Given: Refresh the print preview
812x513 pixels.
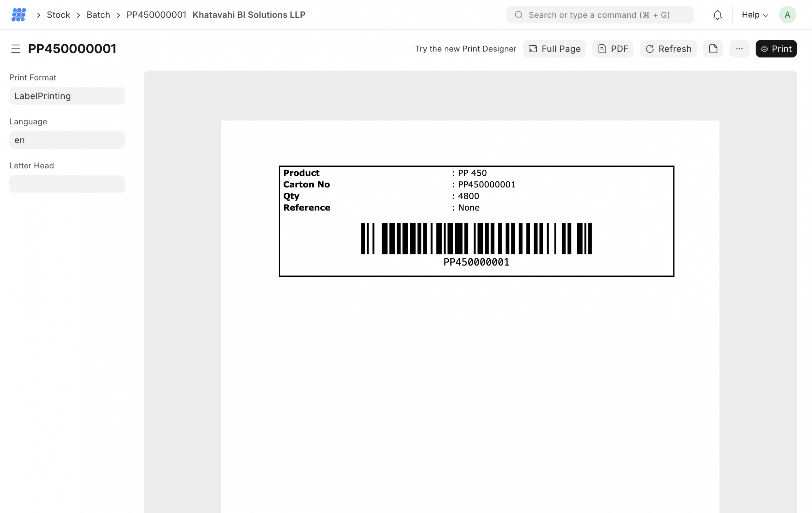Looking at the screenshot, I should pos(668,49).
